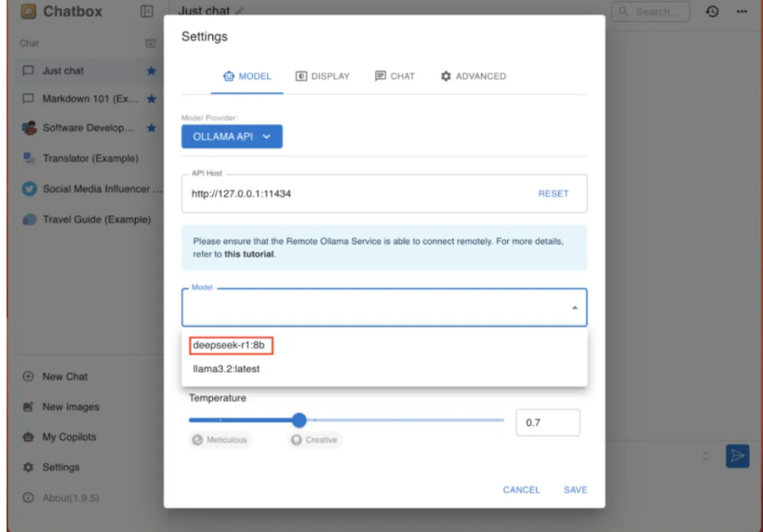Open chat history clock icon
The height and width of the screenshot is (532, 763).
(x=713, y=11)
